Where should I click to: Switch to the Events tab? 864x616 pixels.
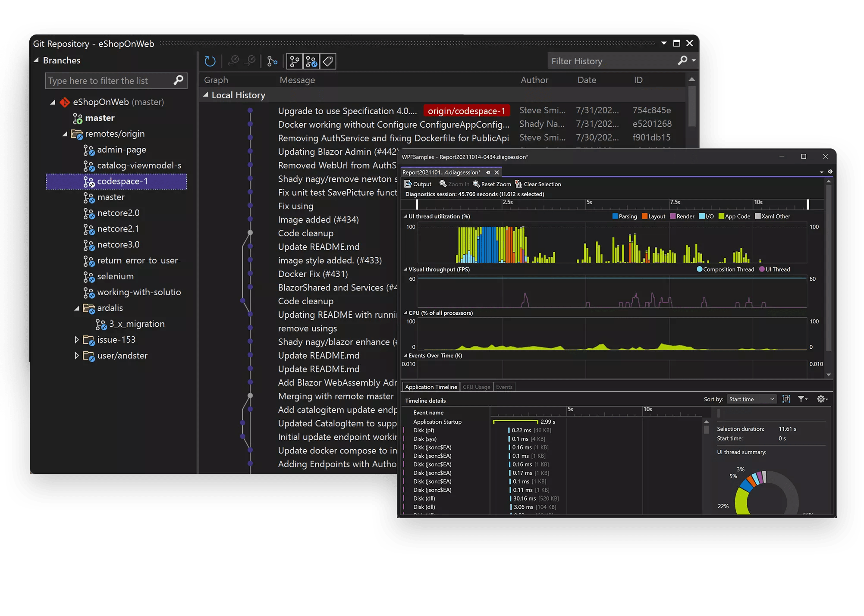tap(503, 387)
